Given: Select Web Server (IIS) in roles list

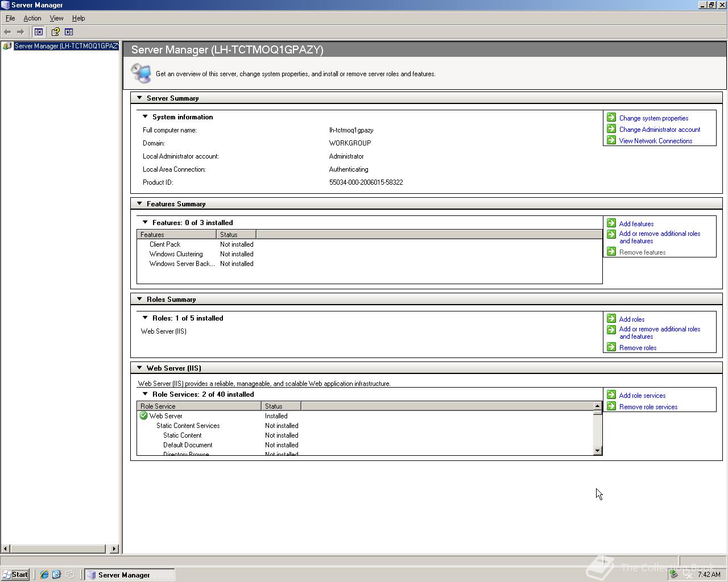Looking at the screenshot, I should (164, 331).
